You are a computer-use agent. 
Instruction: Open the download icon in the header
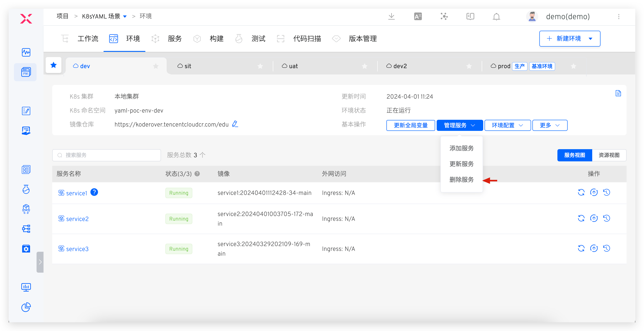391,17
